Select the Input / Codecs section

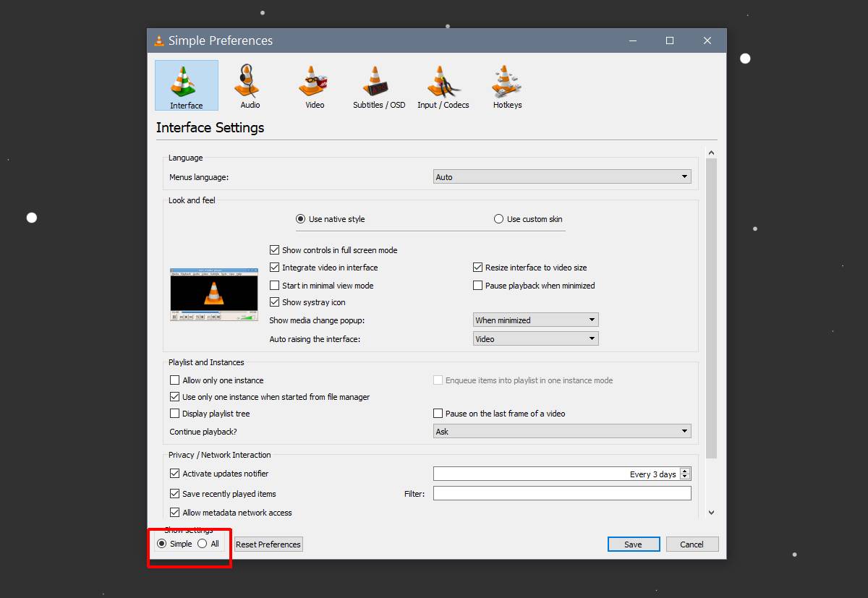443,85
